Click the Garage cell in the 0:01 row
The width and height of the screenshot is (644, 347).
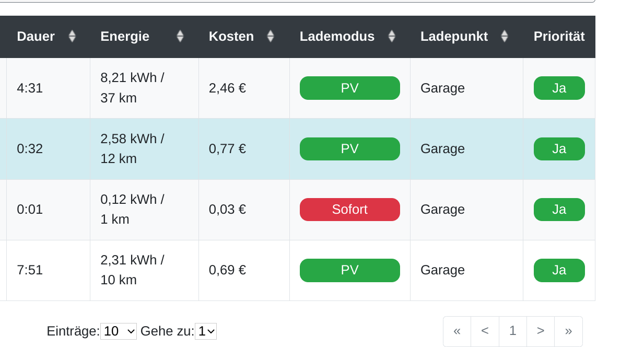(442, 210)
